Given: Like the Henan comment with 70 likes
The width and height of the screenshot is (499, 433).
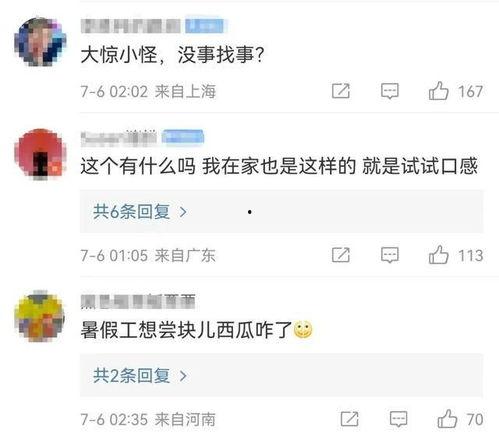Looking at the screenshot, I should (447, 419).
